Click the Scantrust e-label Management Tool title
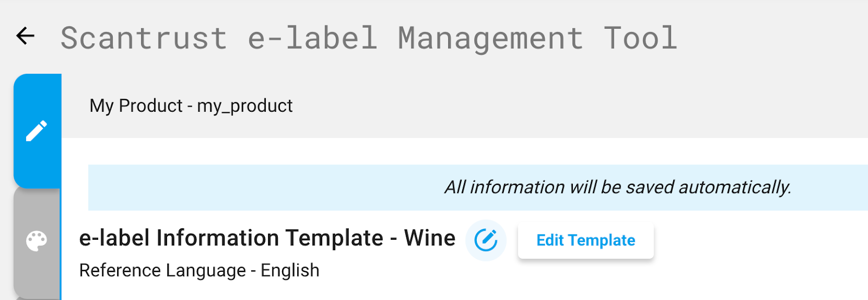 click(369, 38)
